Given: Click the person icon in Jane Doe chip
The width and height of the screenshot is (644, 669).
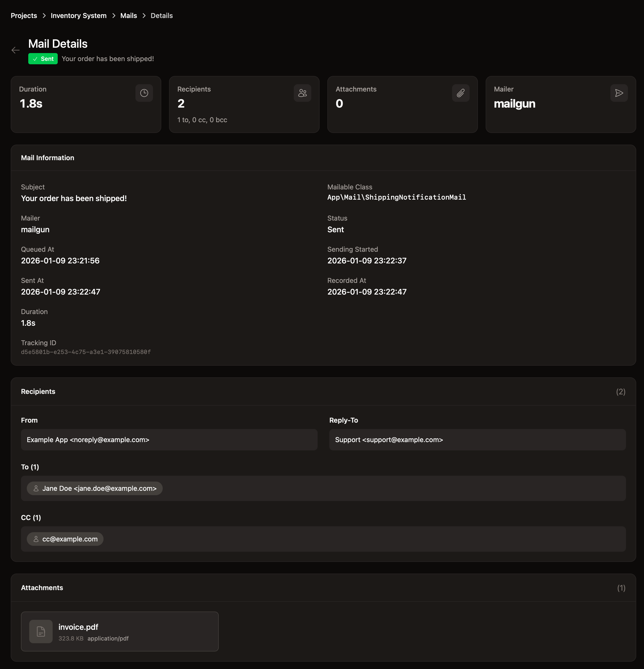Looking at the screenshot, I should (36, 488).
